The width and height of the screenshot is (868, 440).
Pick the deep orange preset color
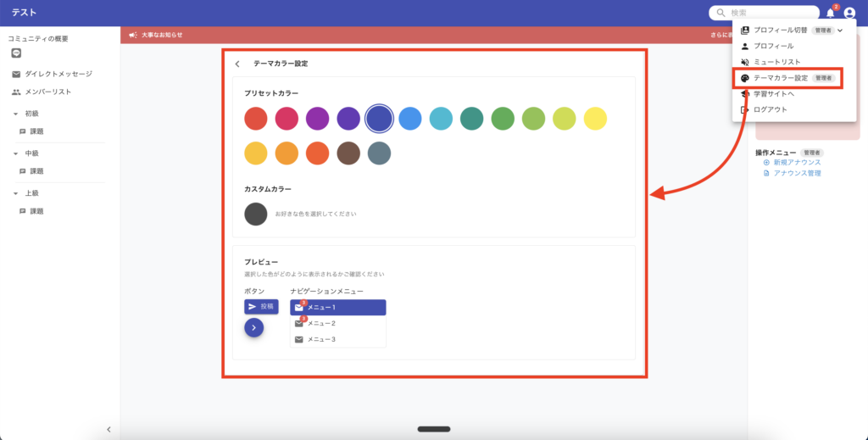317,153
